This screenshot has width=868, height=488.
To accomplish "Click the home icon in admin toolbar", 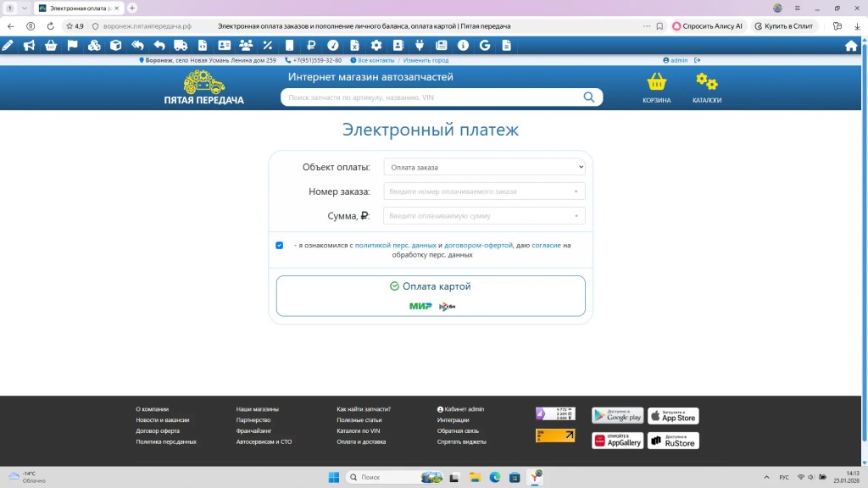I will tap(851, 46).
